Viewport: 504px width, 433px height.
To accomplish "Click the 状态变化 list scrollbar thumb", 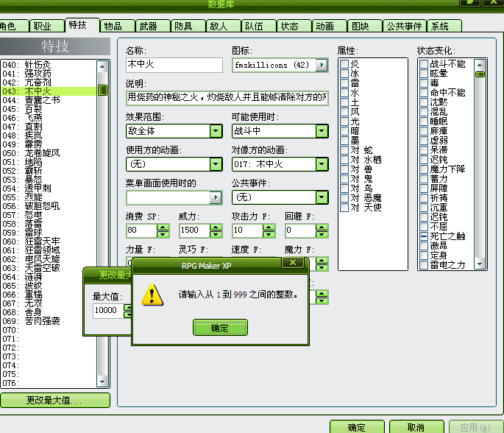I will (x=480, y=74).
